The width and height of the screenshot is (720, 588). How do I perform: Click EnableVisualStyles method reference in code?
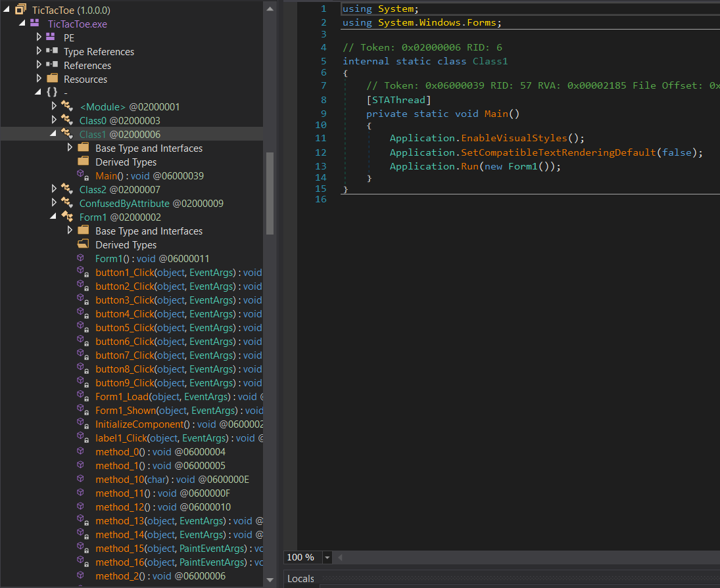[514, 138]
